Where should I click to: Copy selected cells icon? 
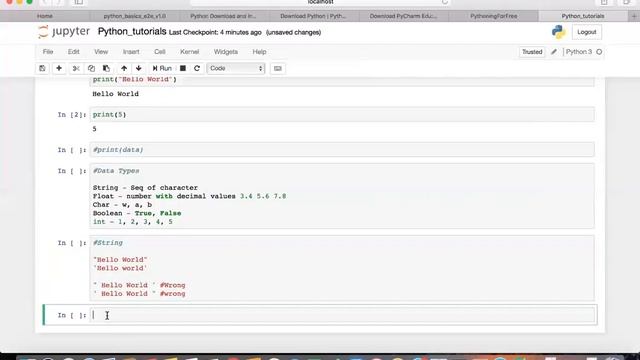[x=91, y=68]
